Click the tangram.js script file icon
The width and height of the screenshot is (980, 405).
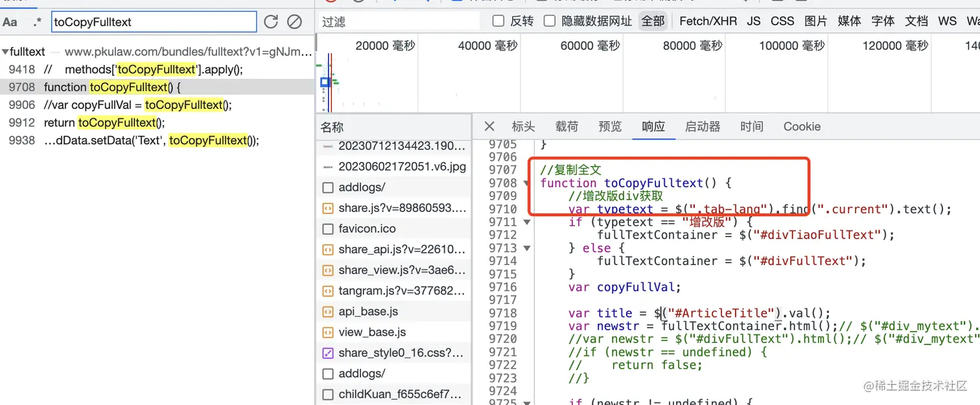tap(327, 292)
